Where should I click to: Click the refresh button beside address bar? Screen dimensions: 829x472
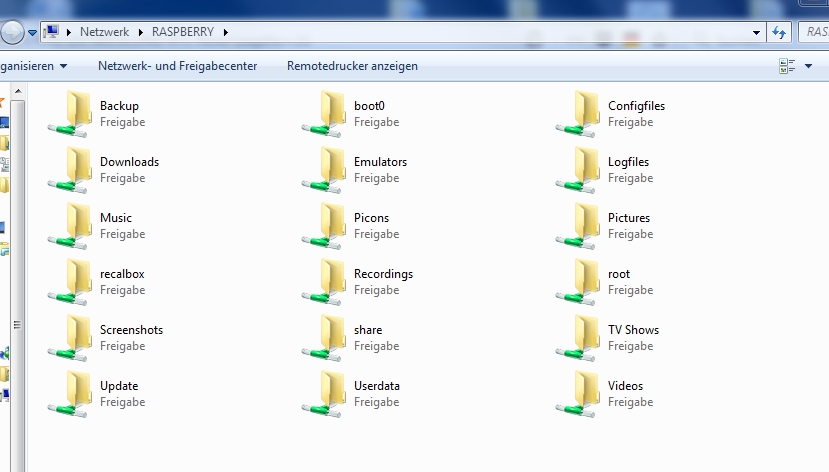pos(779,32)
